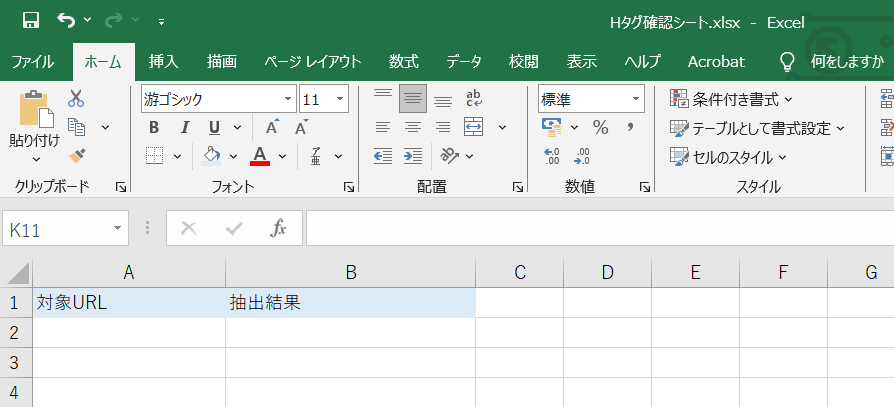The height and width of the screenshot is (407, 894).
Task: Apply fill color paint bucket
Action: tap(211, 156)
